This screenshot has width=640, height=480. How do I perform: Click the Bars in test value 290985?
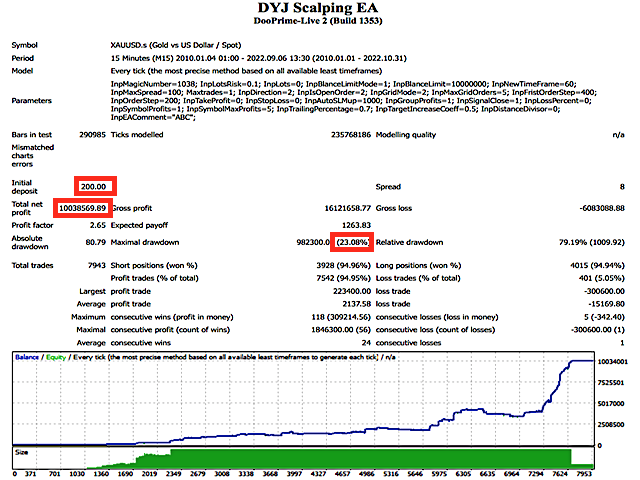[92, 135]
